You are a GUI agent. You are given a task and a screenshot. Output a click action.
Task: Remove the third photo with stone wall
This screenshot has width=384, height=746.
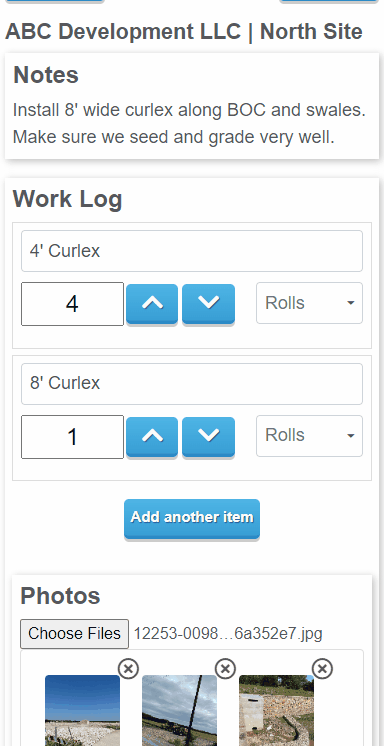[322, 668]
